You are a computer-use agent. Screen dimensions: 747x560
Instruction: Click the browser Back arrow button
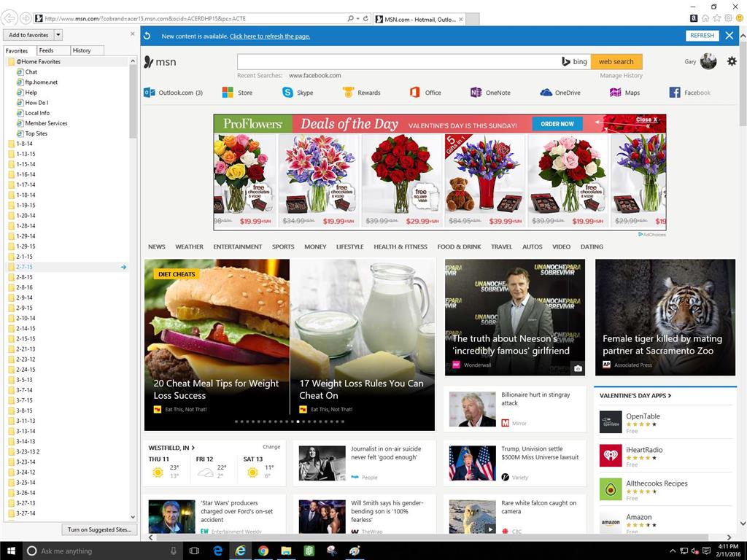pyautogui.click(x=9, y=18)
